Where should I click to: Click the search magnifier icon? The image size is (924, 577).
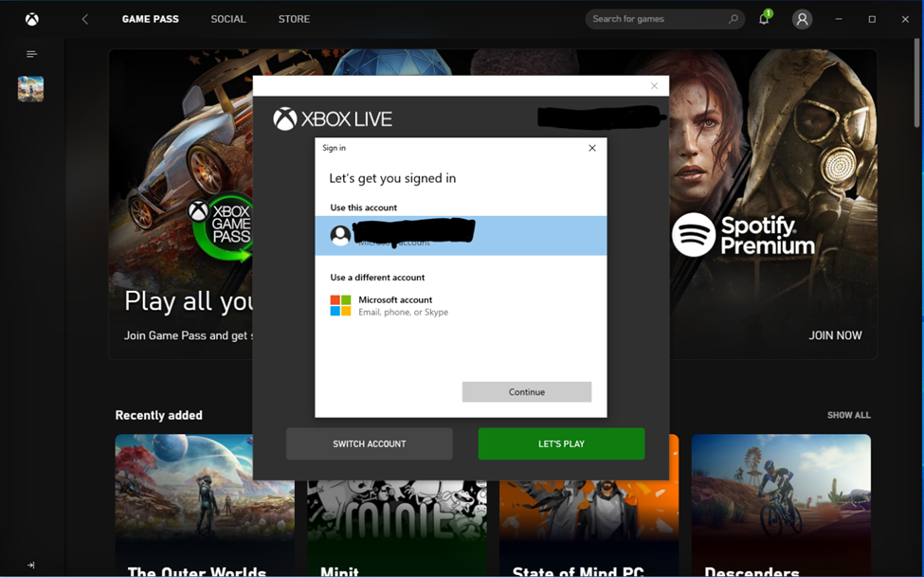[733, 18]
